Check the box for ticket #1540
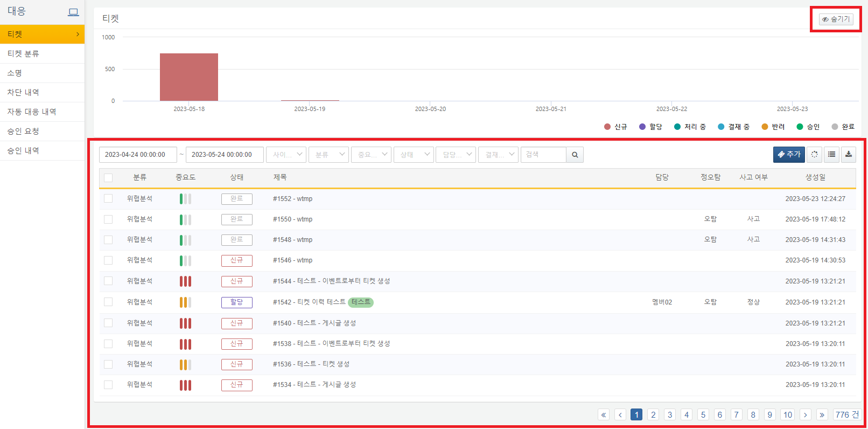Image resolution: width=868 pixels, height=429 pixels. coord(108,323)
